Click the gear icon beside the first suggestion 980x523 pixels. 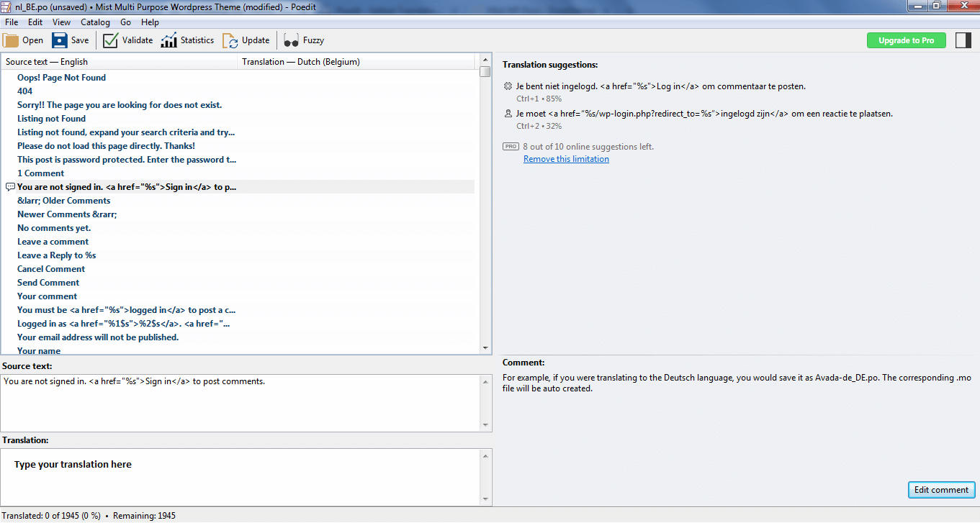508,86
